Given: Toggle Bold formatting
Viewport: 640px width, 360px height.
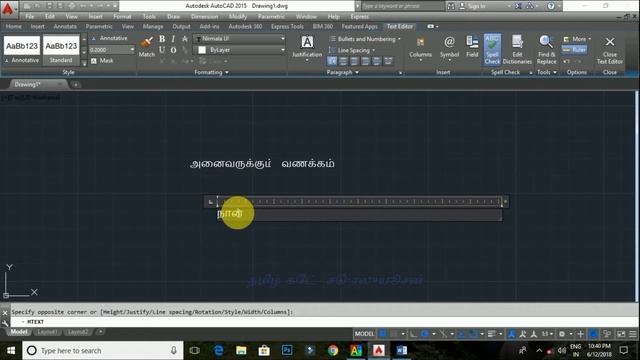Looking at the screenshot, I should click(162, 39).
